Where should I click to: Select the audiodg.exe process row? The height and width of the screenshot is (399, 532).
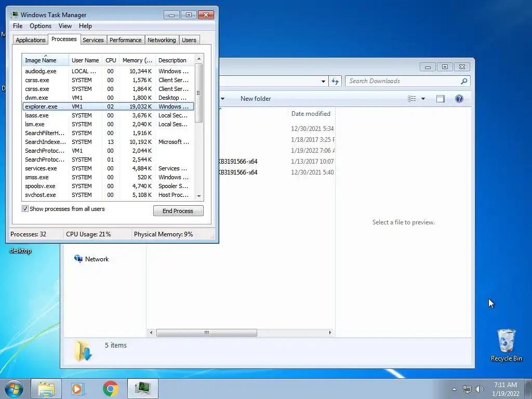108,71
